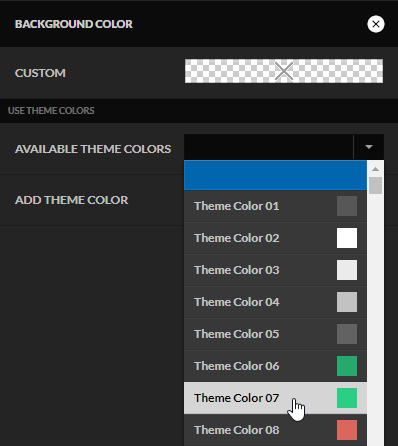Image resolution: width=398 pixels, height=446 pixels.
Task: Choose Theme Color 05 from list
Action: click(x=275, y=334)
